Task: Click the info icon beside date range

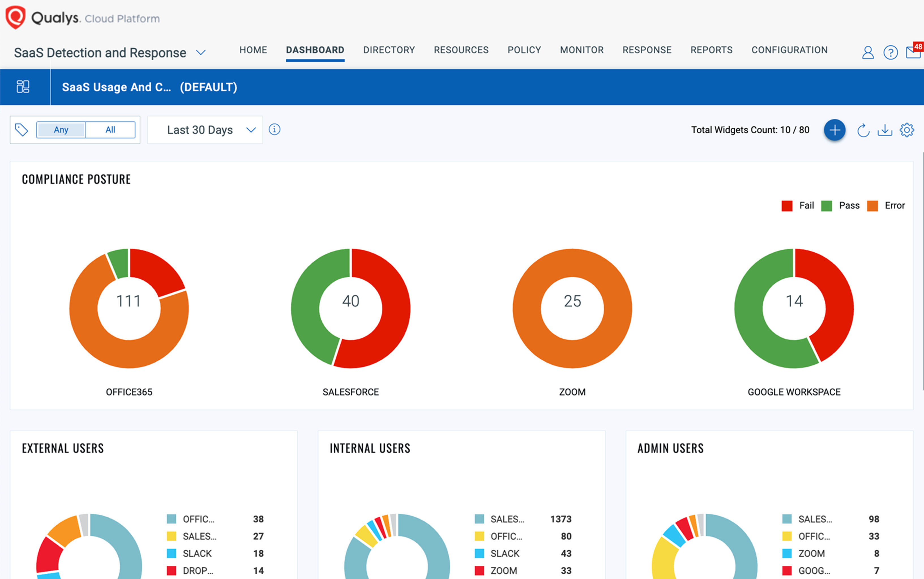Action: pos(274,129)
